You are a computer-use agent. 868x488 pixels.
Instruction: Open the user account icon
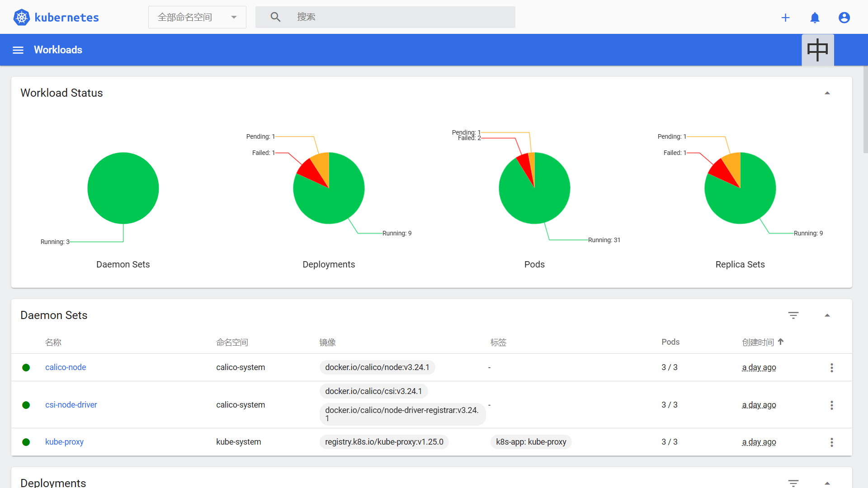(x=844, y=18)
